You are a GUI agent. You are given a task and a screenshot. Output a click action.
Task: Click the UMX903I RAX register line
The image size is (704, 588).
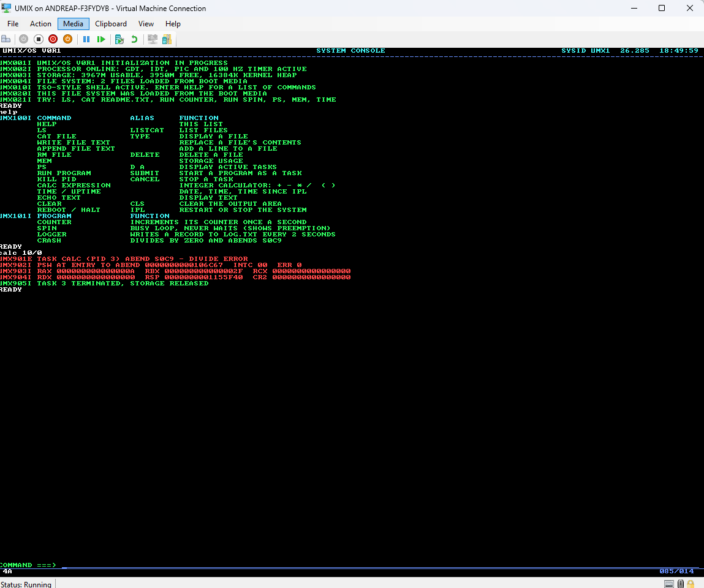176,271
